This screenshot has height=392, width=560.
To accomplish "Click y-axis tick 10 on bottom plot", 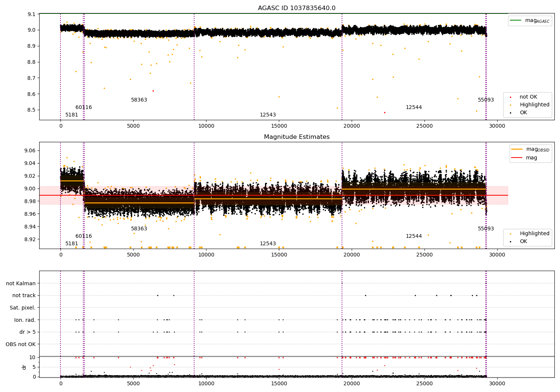I will point(32,358).
